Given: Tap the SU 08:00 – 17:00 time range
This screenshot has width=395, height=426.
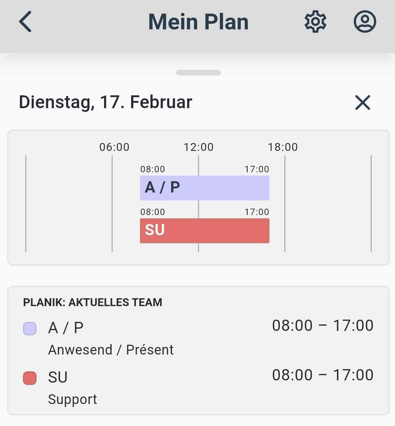Looking at the screenshot, I should [x=323, y=375].
